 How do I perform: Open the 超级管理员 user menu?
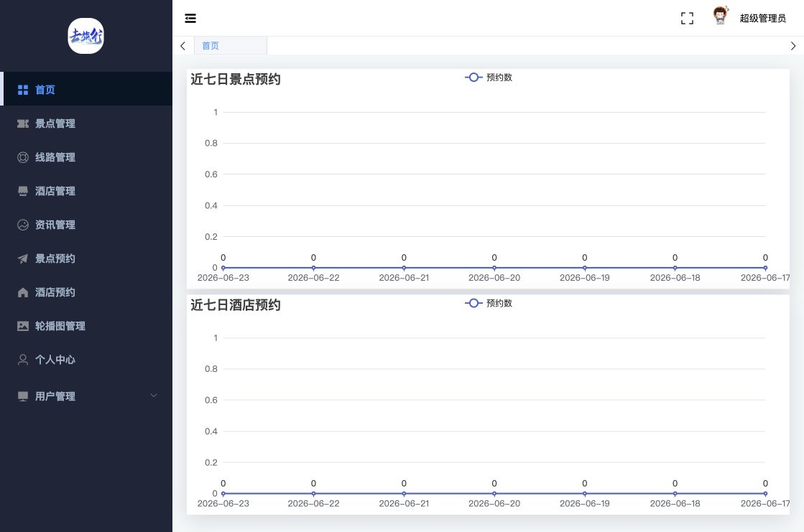point(762,19)
